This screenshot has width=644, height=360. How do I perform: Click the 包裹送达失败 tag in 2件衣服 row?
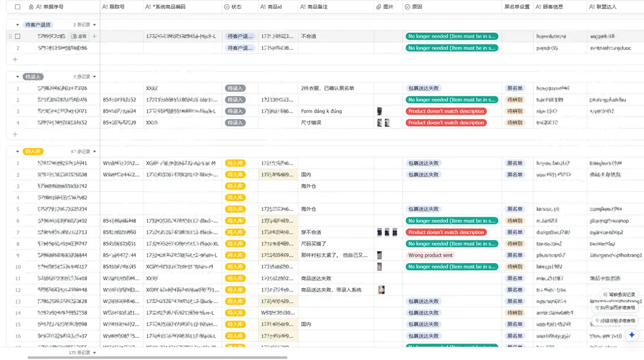423,88
